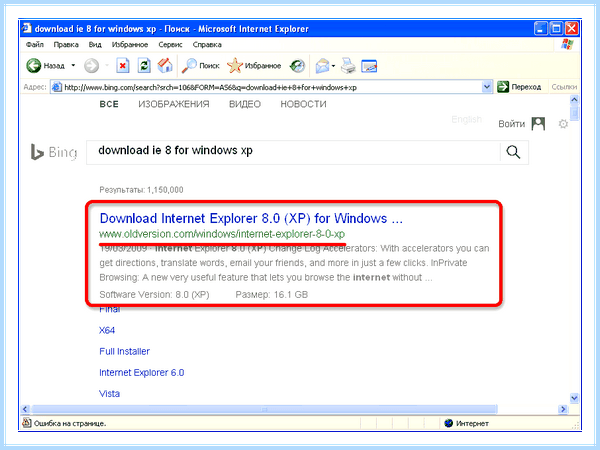600x450 pixels.
Task: Open the History globe-clock icon
Action: [297, 66]
